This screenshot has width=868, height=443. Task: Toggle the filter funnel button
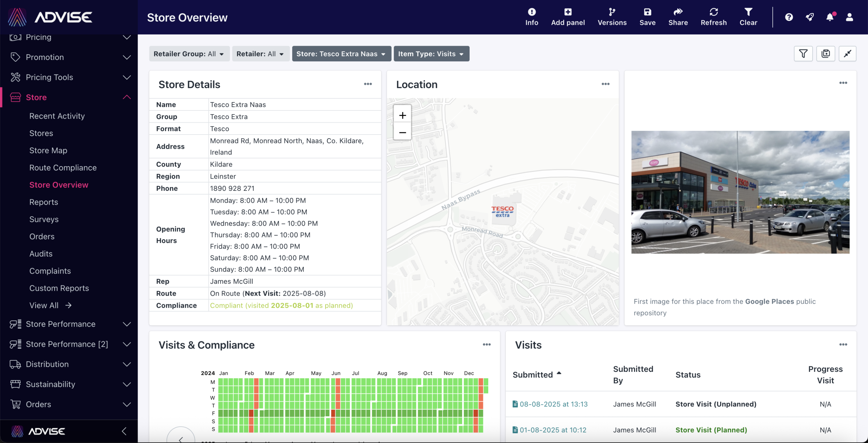click(x=803, y=54)
